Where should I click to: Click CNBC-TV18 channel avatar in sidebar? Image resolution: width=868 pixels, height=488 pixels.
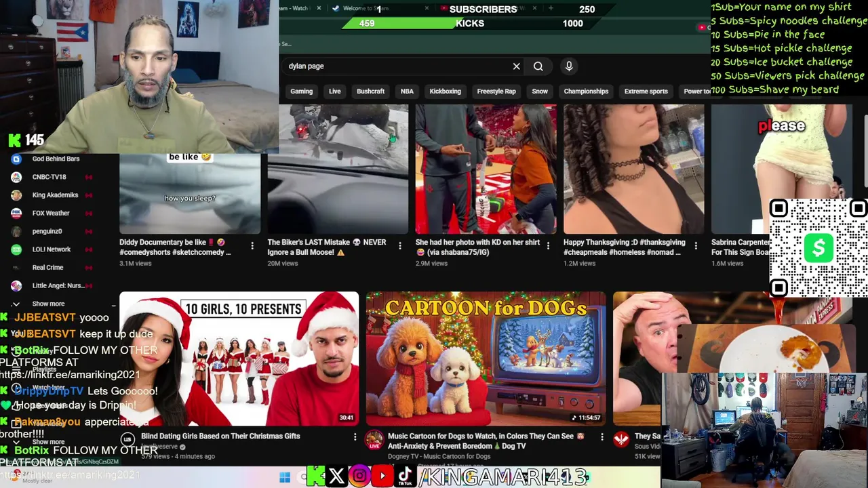(16, 177)
